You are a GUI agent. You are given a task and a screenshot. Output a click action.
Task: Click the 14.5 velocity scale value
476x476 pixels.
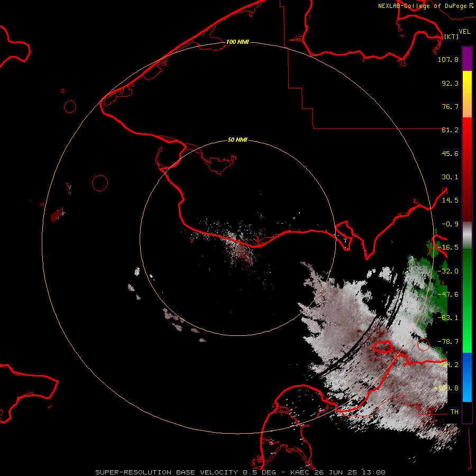[450, 200]
